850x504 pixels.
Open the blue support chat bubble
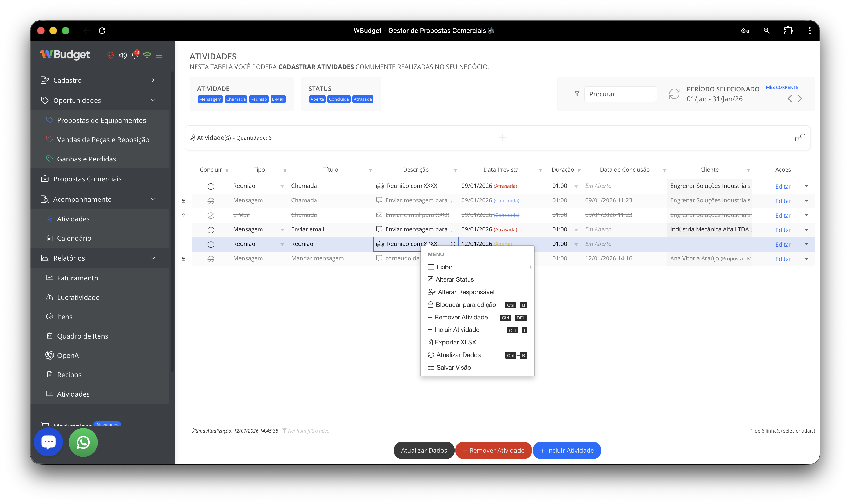pyautogui.click(x=48, y=442)
